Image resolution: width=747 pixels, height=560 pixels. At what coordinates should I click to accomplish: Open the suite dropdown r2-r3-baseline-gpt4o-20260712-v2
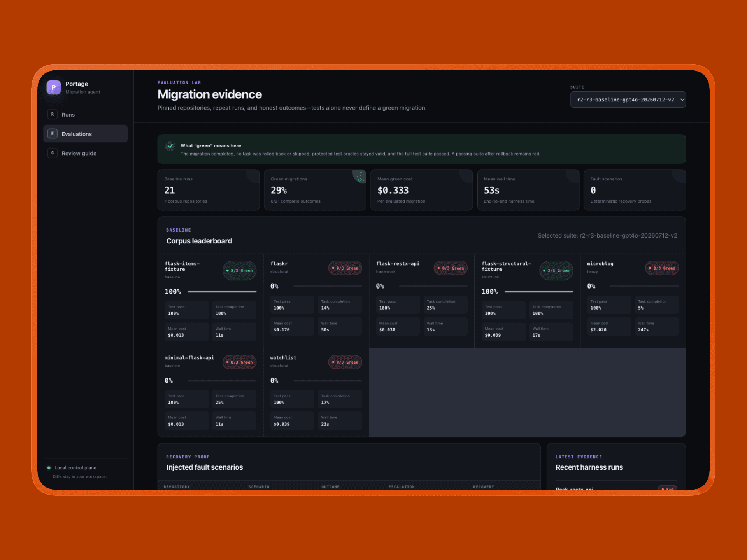coord(628,100)
